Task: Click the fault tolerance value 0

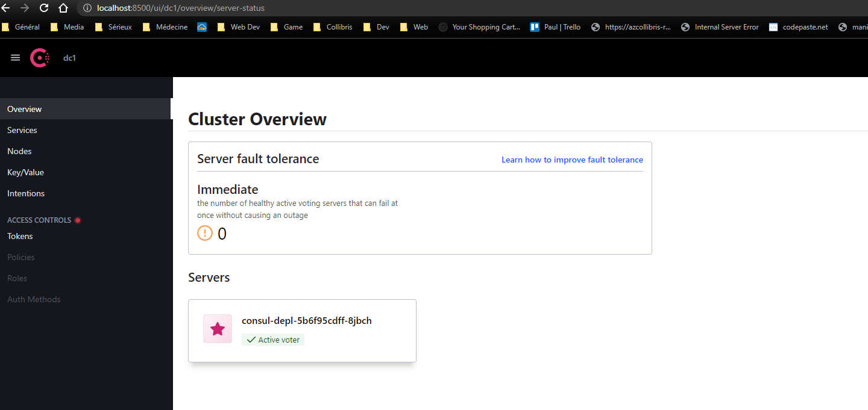Action: (222, 234)
